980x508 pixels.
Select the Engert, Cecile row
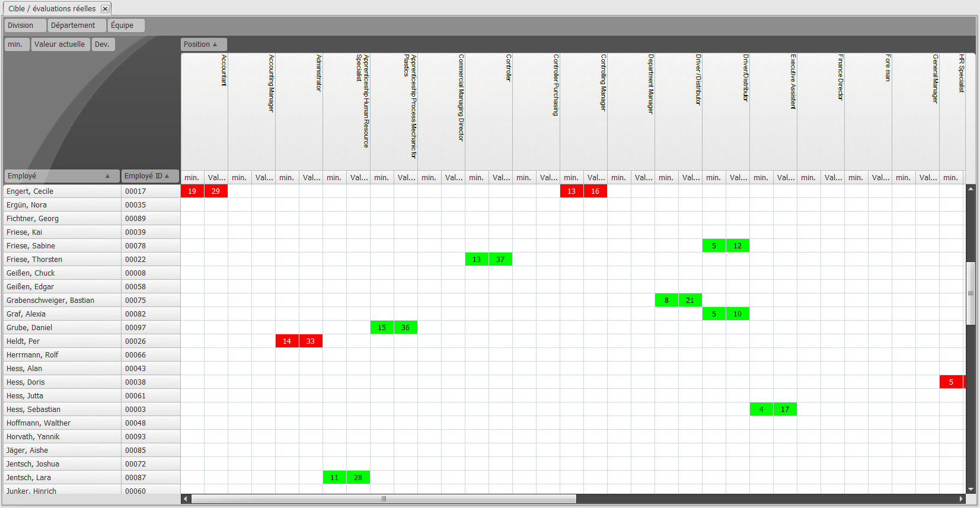62,191
